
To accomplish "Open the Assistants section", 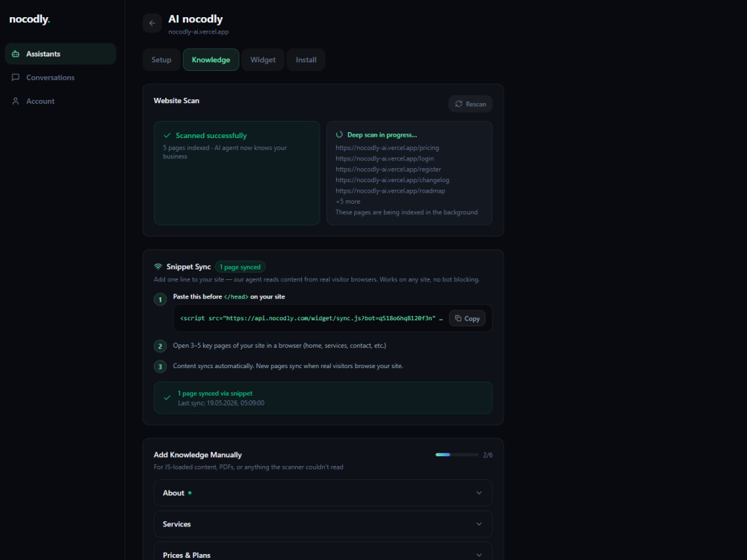I will tap(61, 54).
